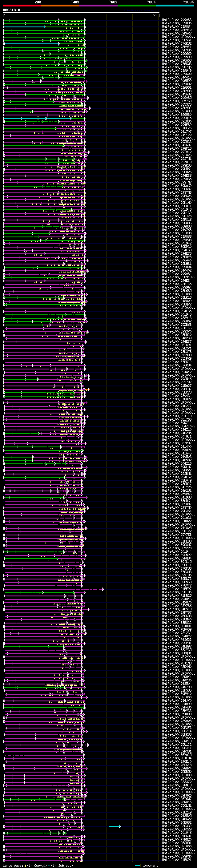Select hit label UniRef100_B0TGJ1
The image size is (197, 868).
[x=177, y=436]
